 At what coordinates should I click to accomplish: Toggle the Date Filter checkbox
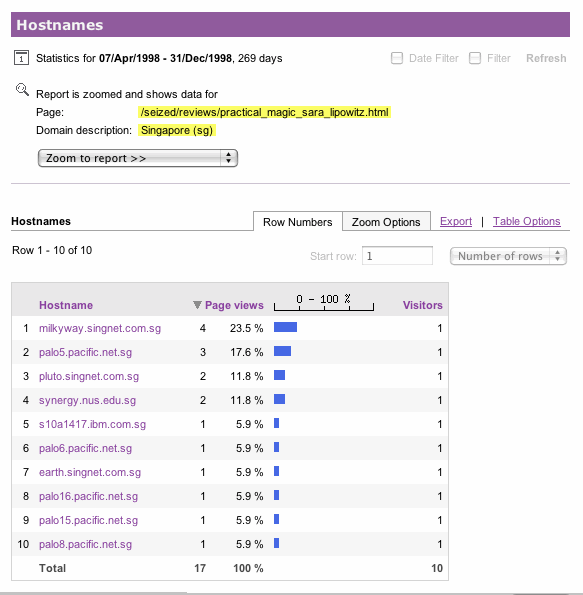click(x=397, y=58)
